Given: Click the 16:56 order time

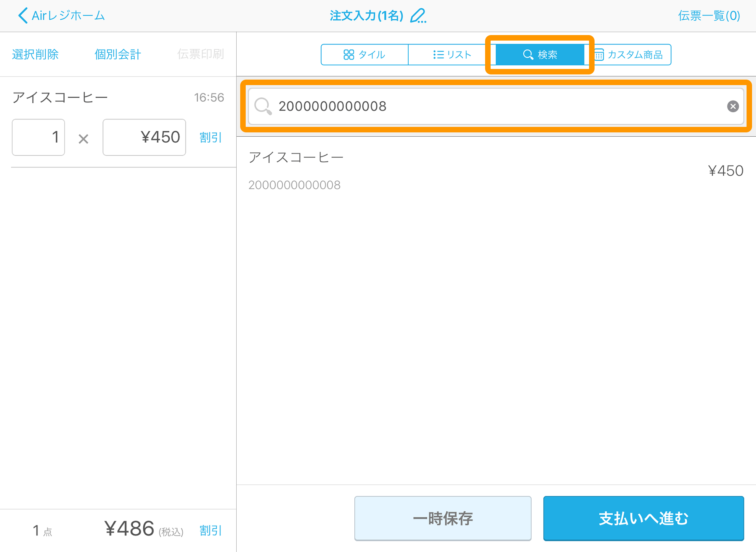Looking at the screenshot, I should coord(209,97).
